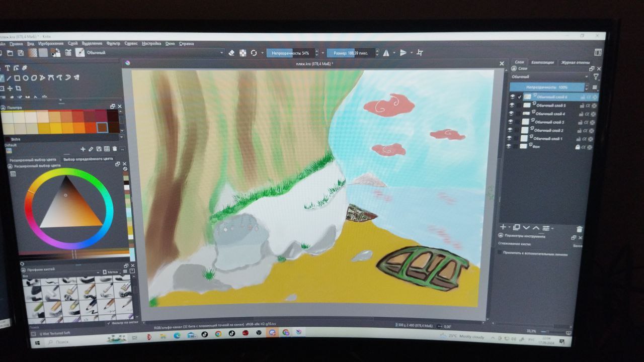Hide layer 'Обычный слой 5' via eye icon

pyautogui.click(x=512, y=105)
